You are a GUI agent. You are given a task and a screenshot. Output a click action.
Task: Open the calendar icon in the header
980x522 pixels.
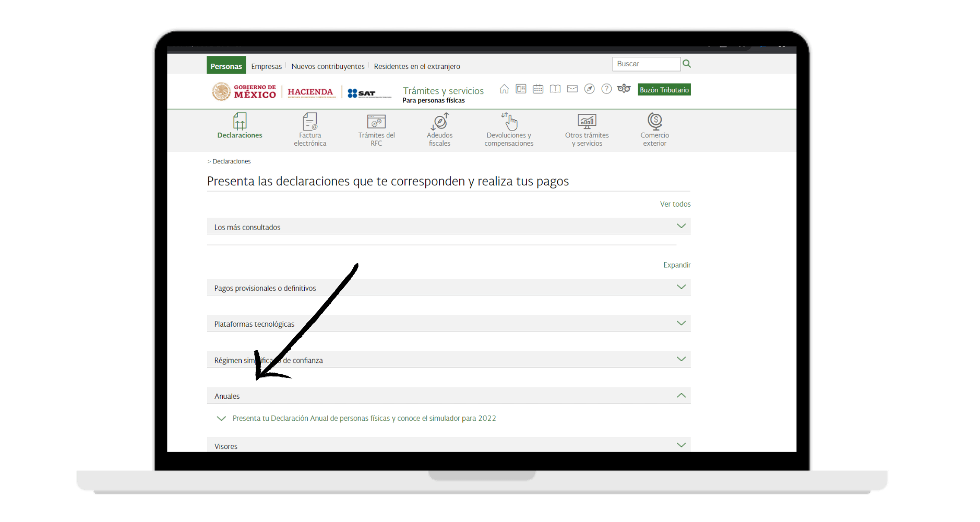pos(538,89)
